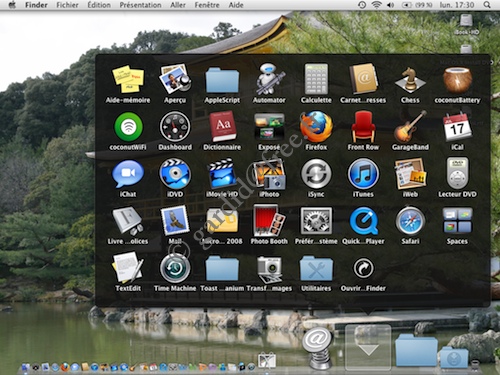Launch Spaces
Viewport: 500px width, 375px height.
coord(457,221)
